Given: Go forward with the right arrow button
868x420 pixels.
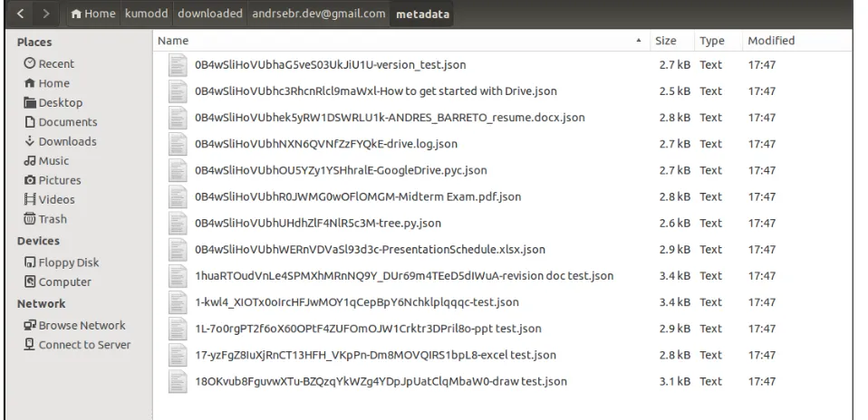Looking at the screenshot, I should click(46, 14).
